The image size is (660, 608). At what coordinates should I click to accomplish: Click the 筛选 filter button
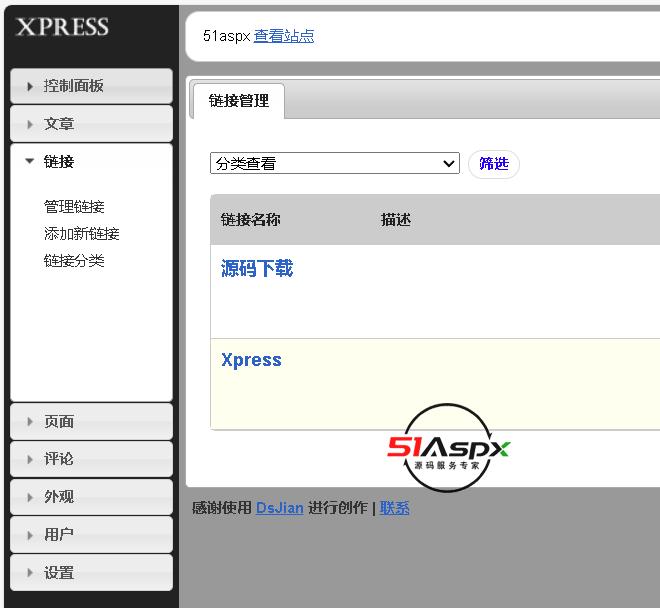click(x=494, y=164)
